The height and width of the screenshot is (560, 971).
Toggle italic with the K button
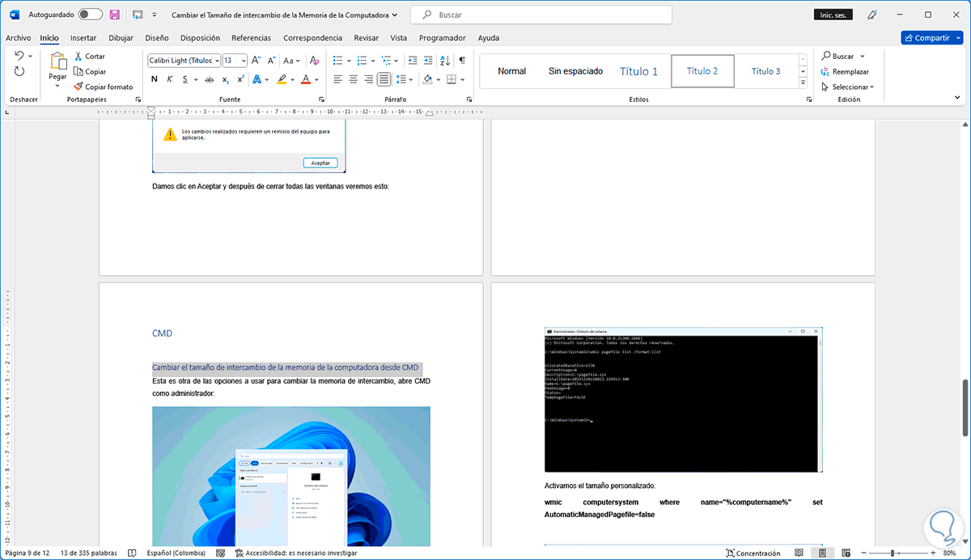tap(170, 79)
